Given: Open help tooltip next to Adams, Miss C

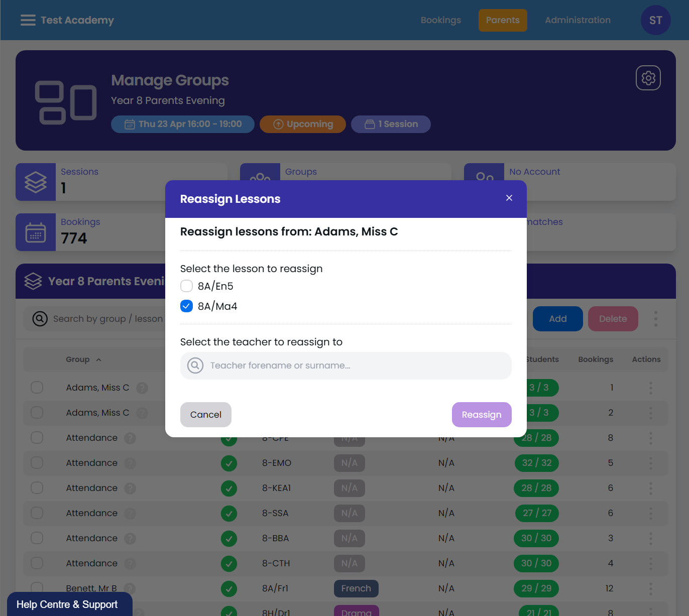Looking at the screenshot, I should pyautogui.click(x=142, y=388).
